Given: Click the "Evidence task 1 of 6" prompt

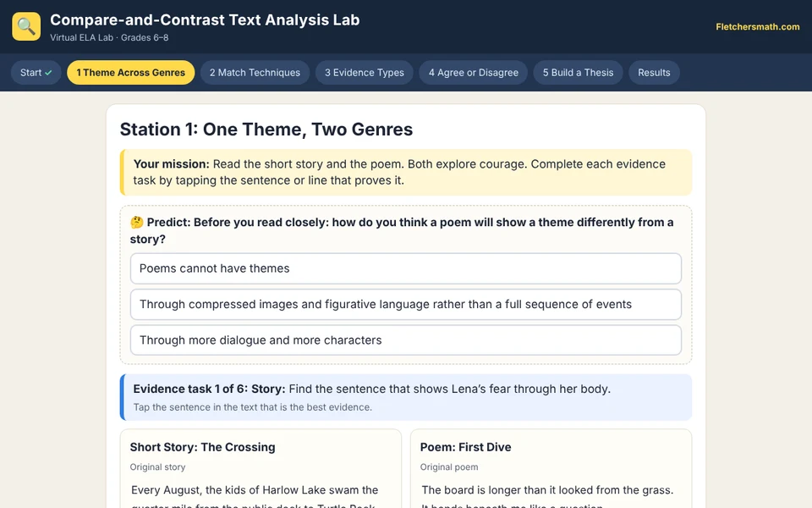Looking at the screenshot, I should [406, 397].
